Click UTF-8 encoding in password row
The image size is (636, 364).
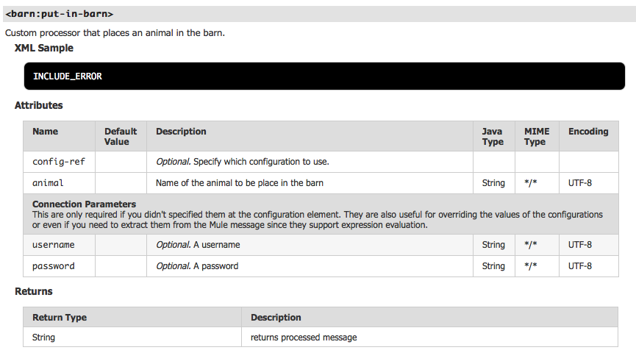click(580, 266)
